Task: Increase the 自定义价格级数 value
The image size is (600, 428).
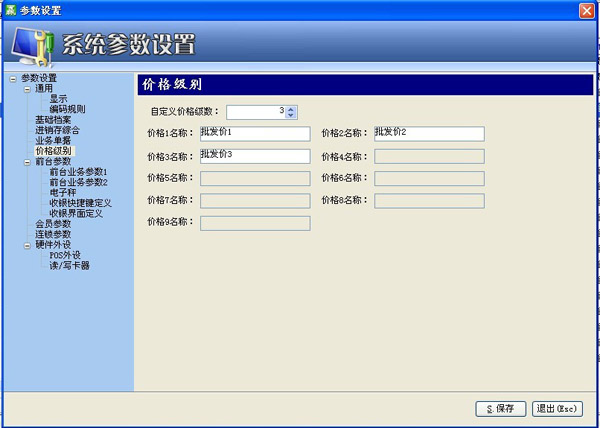Action: 291,108
